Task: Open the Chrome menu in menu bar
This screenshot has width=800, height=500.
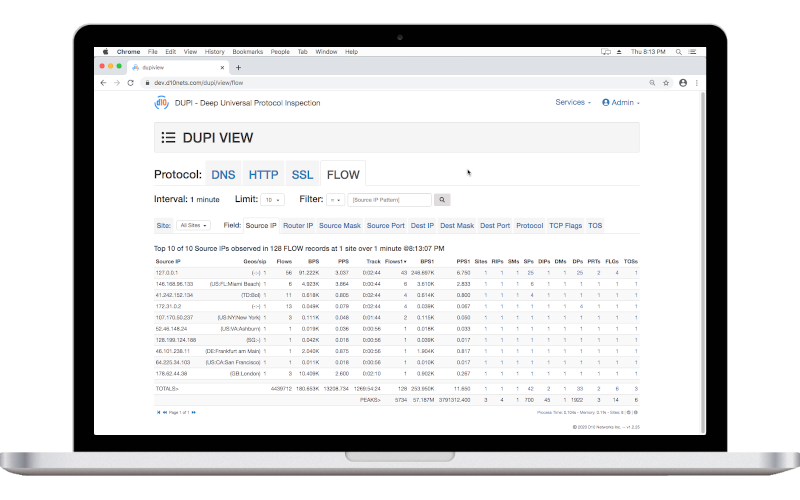Action: pos(128,52)
